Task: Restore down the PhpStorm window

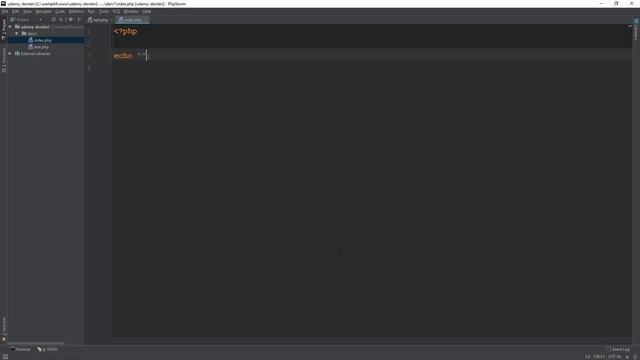Action: [x=616, y=3]
